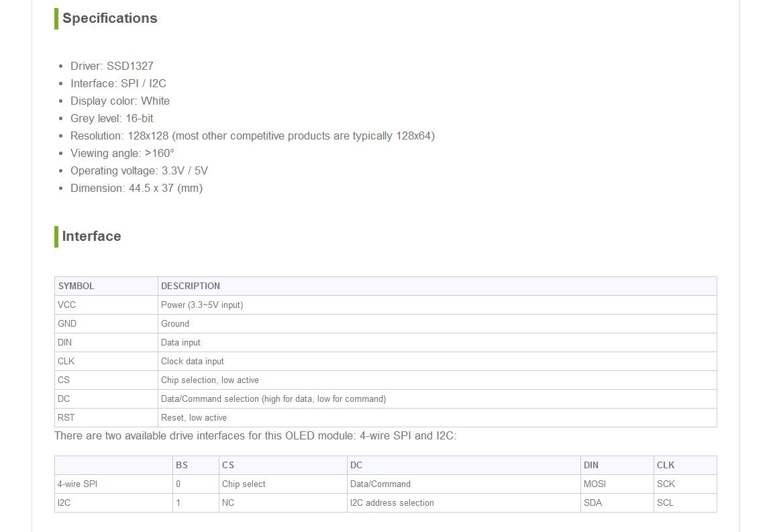Click the "Display color: White" list item
Viewport: 769px width, 532px height.
[119, 101]
